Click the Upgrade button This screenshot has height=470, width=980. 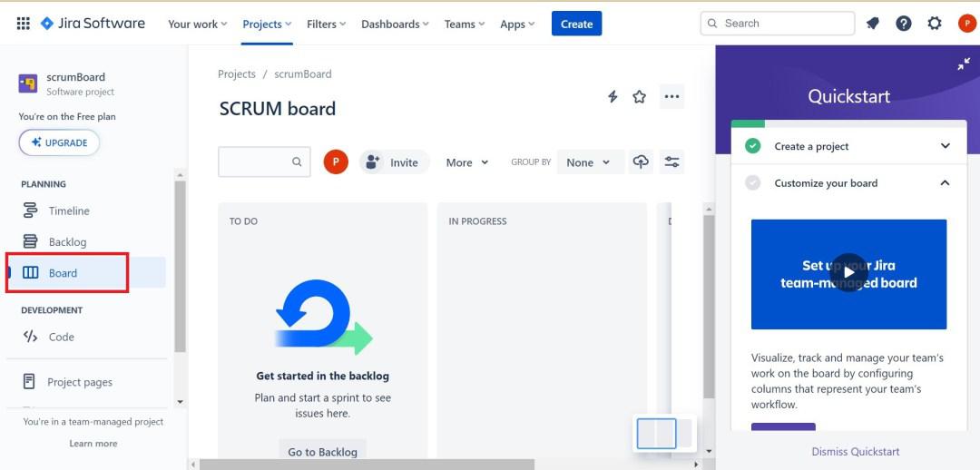(x=59, y=142)
